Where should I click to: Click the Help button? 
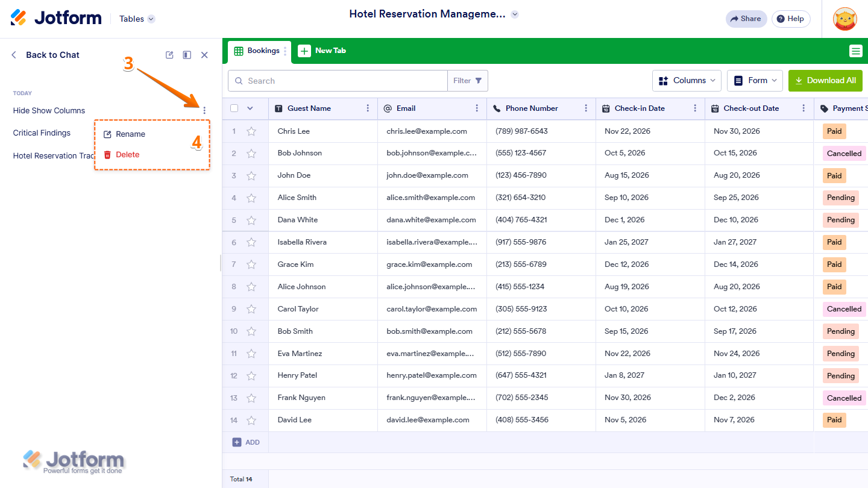pyautogui.click(x=790, y=19)
